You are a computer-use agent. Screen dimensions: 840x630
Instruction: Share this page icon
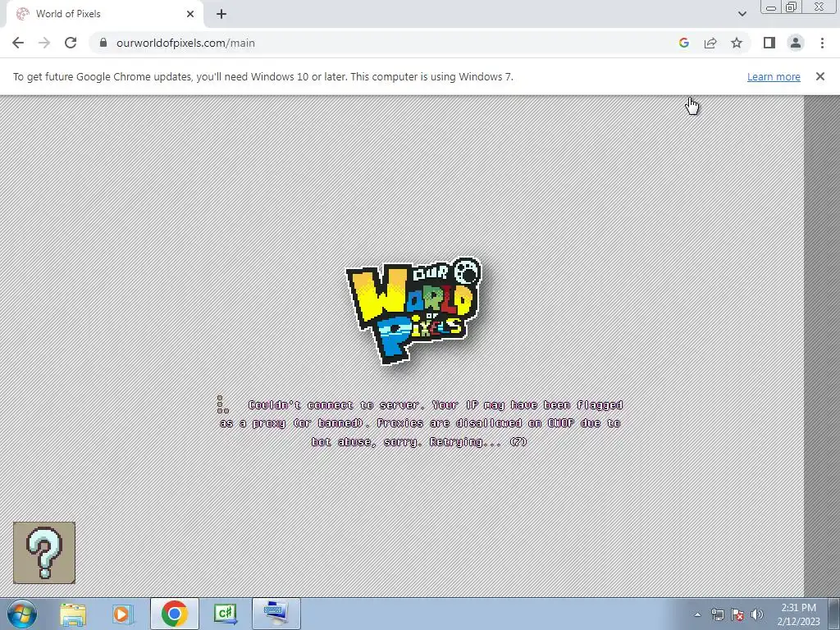tap(710, 43)
